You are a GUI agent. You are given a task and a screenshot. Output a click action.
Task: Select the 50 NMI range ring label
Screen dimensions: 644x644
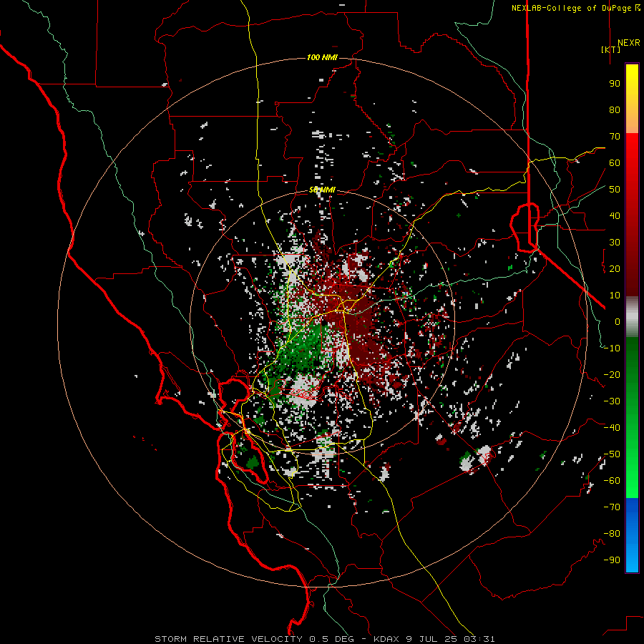[x=322, y=190]
